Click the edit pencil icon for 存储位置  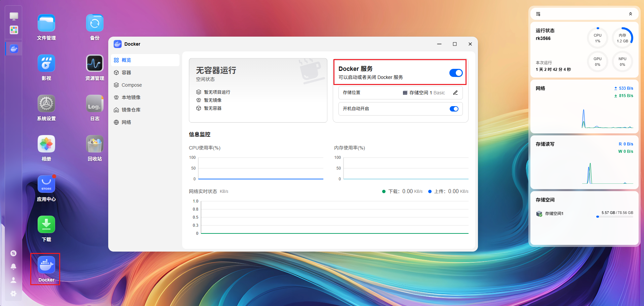[455, 93]
